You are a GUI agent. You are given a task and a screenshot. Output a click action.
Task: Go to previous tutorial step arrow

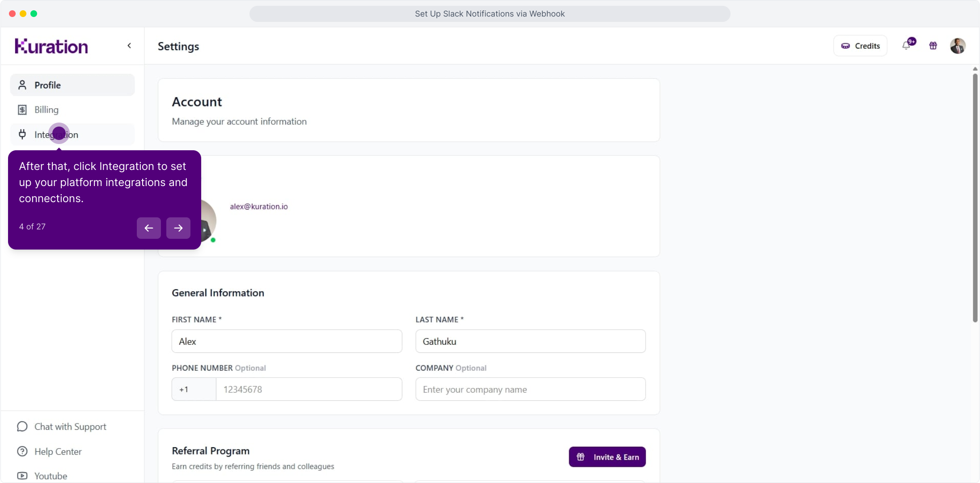[149, 228]
